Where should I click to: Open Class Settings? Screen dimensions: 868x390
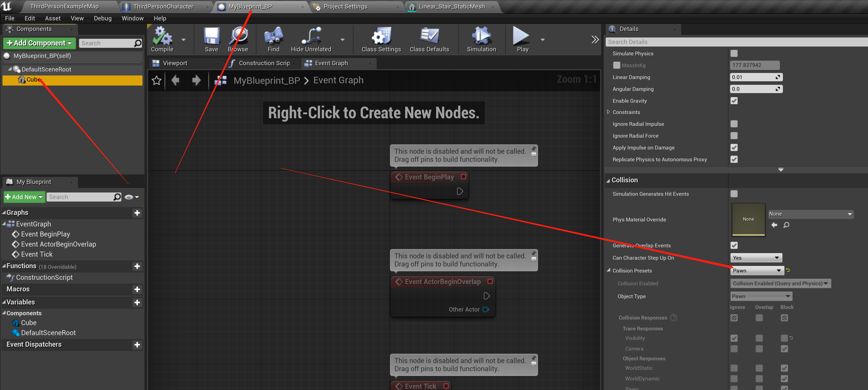tap(381, 40)
